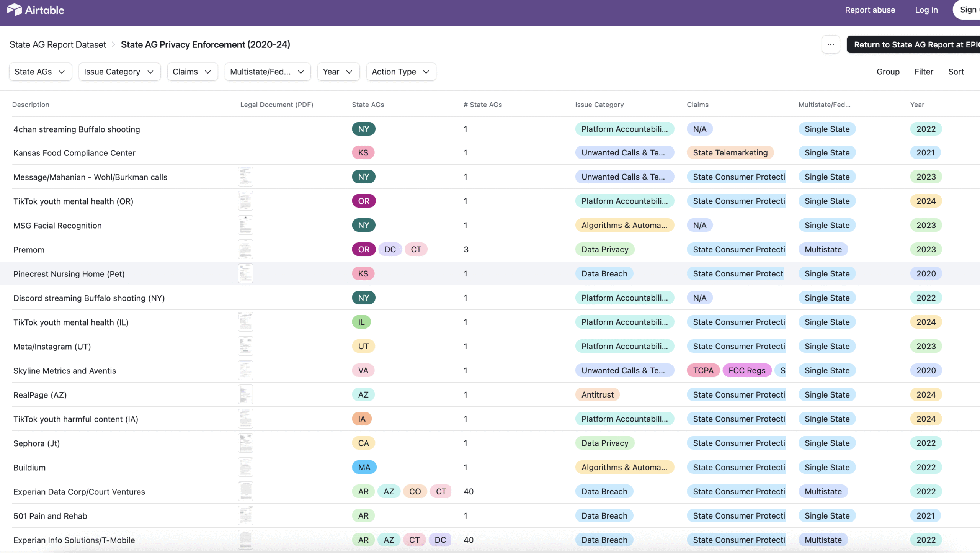
Task: Open the Year filter dropdown
Action: point(338,72)
